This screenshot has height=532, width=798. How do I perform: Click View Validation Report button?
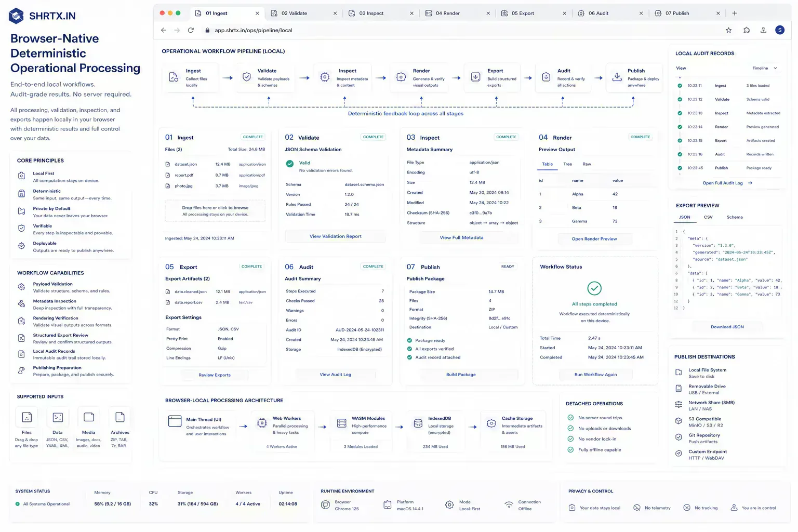click(335, 236)
